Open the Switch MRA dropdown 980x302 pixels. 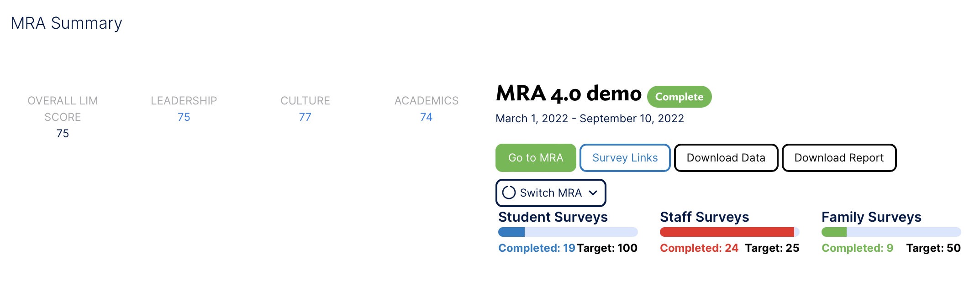tap(550, 193)
